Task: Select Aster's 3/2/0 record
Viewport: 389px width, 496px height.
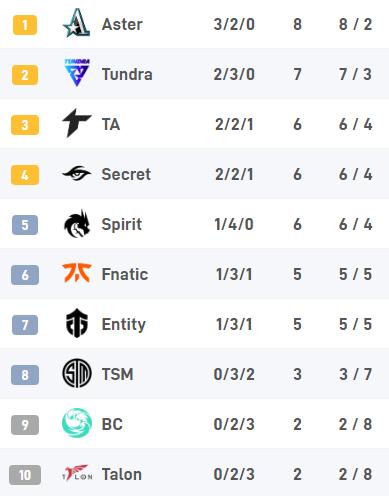Action: [x=234, y=24]
